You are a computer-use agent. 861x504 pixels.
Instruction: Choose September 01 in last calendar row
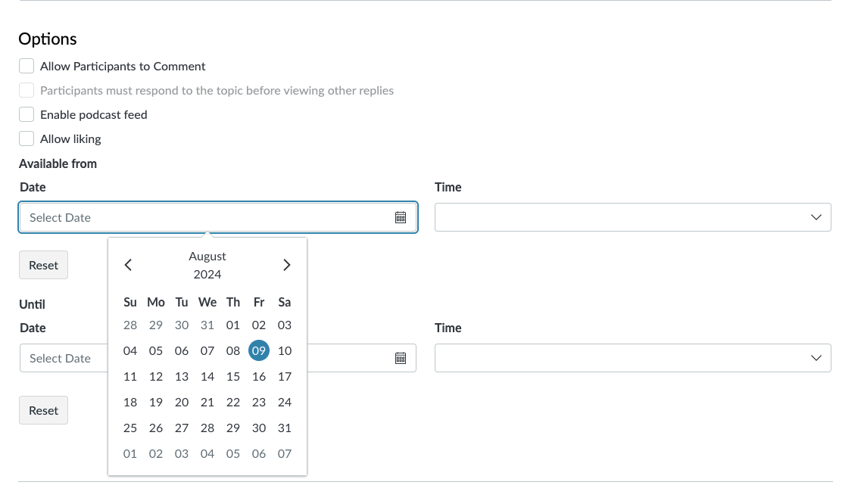pyautogui.click(x=130, y=454)
